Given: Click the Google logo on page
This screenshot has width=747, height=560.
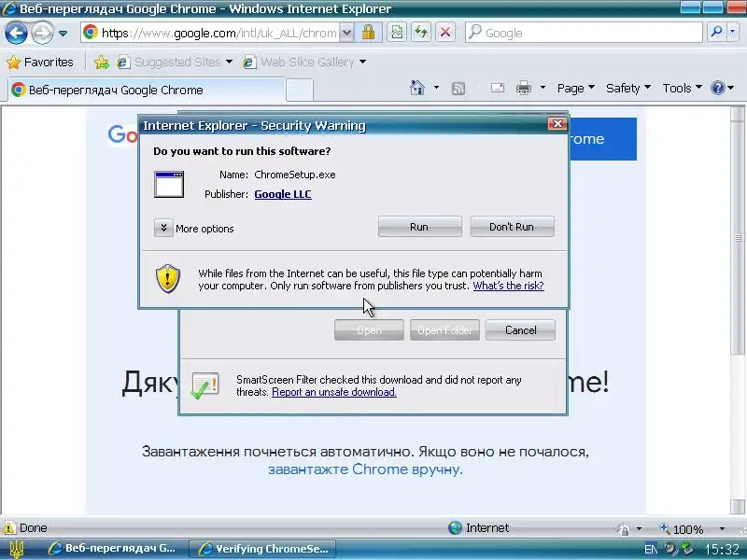Looking at the screenshot, I should 122,134.
